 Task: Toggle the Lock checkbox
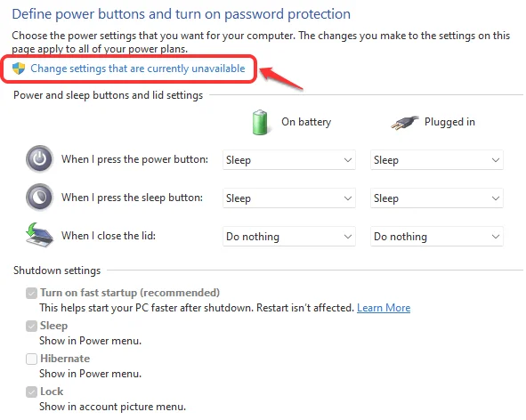[x=31, y=392]
